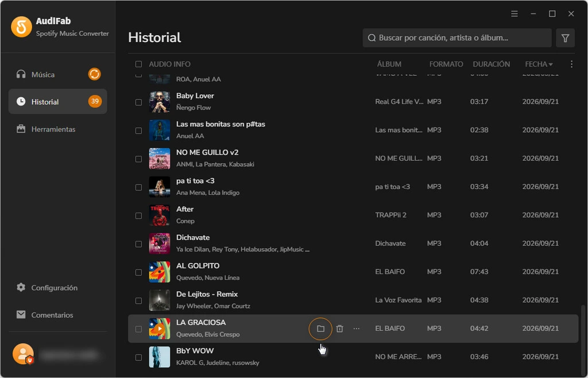Image resolution: width=588 pixels, height=378 pixels.
Task: Click the ÁLBUM column header
Action: (x=389, y=64)
